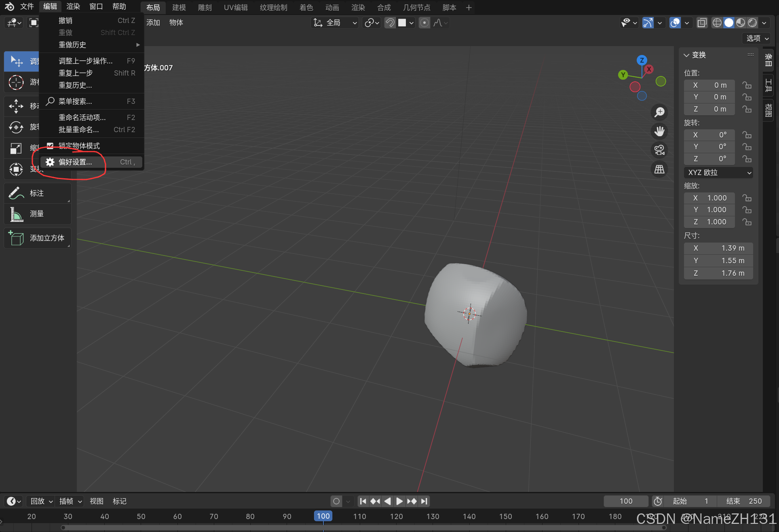Viewport: 779px width, 532px height.
Task: Lock the X location padlock
Action: (x=747, y=85)
